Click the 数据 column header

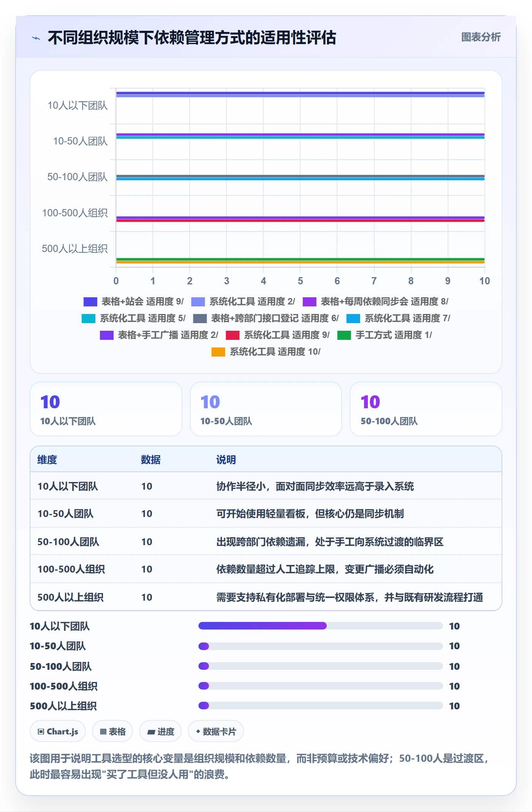click(151, 460)
